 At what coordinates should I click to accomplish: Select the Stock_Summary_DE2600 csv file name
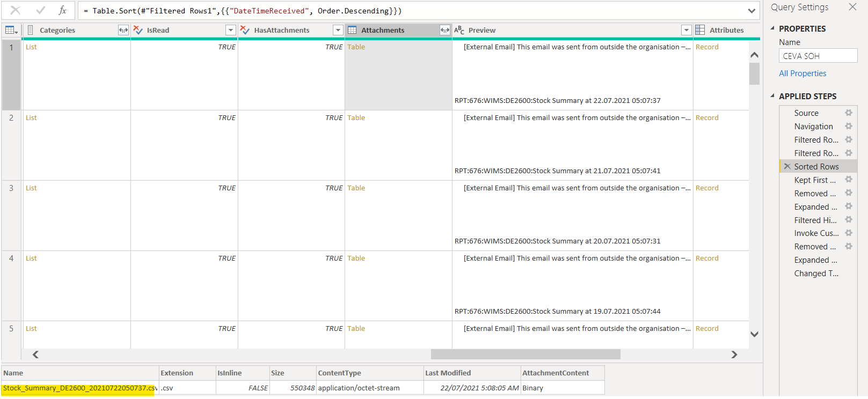coord(80,388)
